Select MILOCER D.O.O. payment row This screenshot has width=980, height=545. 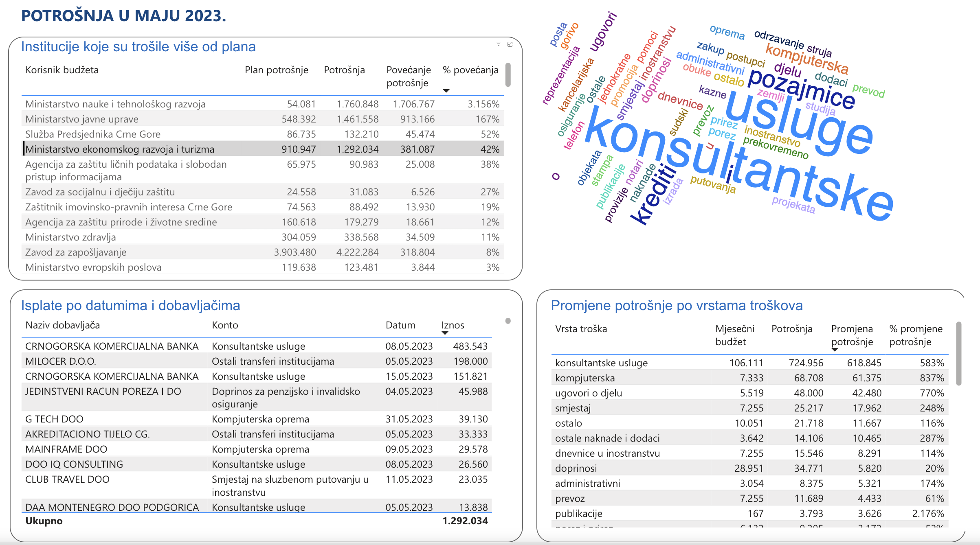point(61,361)
